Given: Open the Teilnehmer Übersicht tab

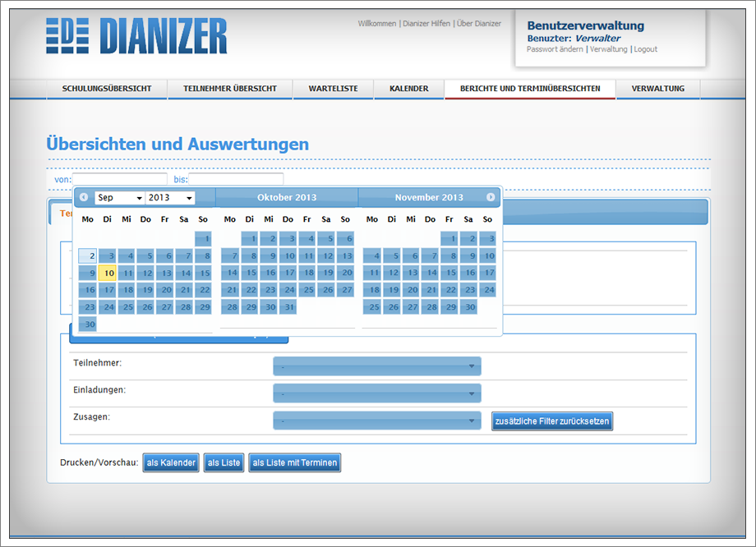Looking at the screenshot, I should pos(230,89).
